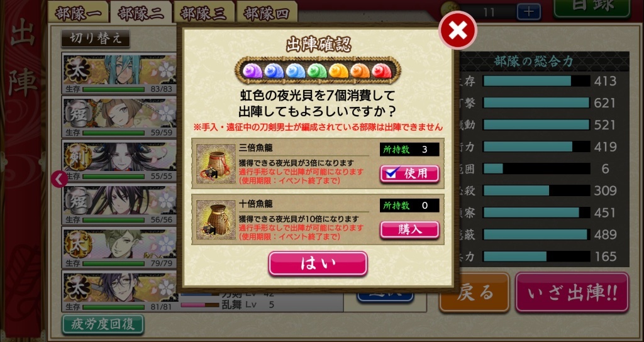Switch to the 部隊一 tab
Viewport: 644px width, 342px height.
pyautogui.click(x=78, y=13)
